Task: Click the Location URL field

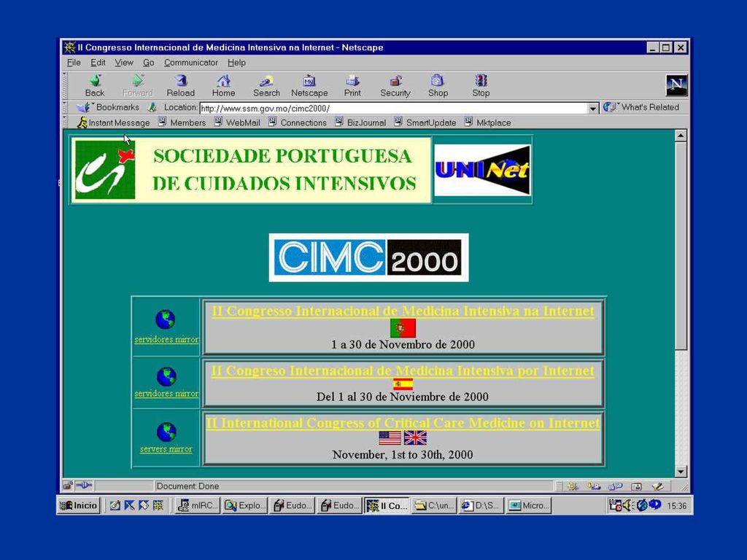Action: click(393, 109)
